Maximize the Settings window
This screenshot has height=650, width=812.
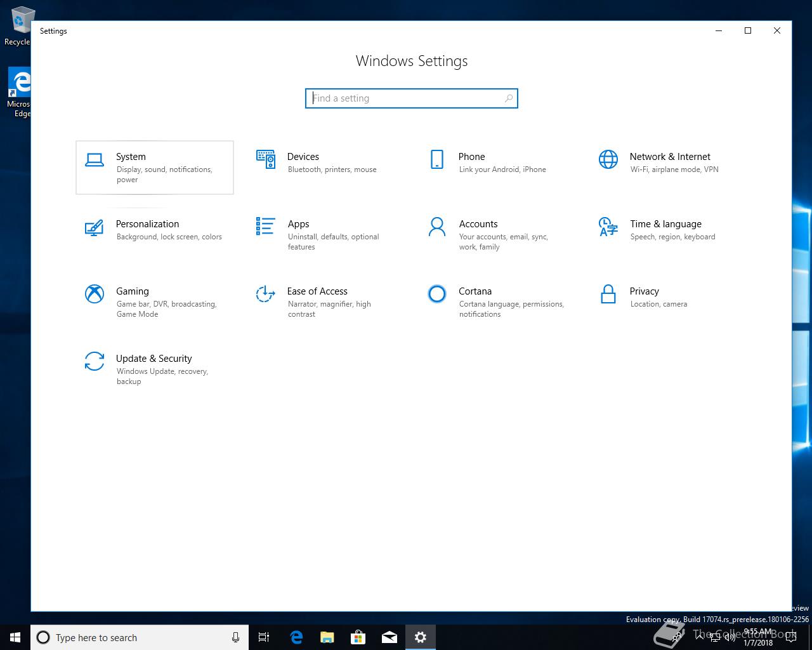click(x=748, y=30)
